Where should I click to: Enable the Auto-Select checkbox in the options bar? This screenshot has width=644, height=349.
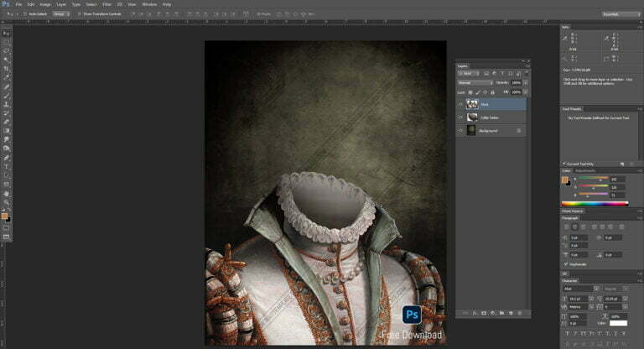pos(24,14)
